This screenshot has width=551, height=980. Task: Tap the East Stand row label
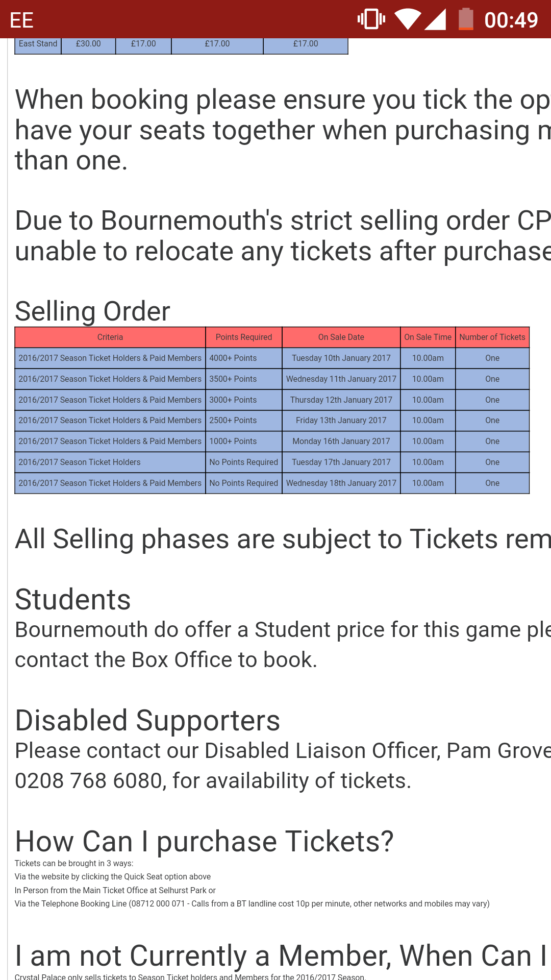tap(38, 44)
